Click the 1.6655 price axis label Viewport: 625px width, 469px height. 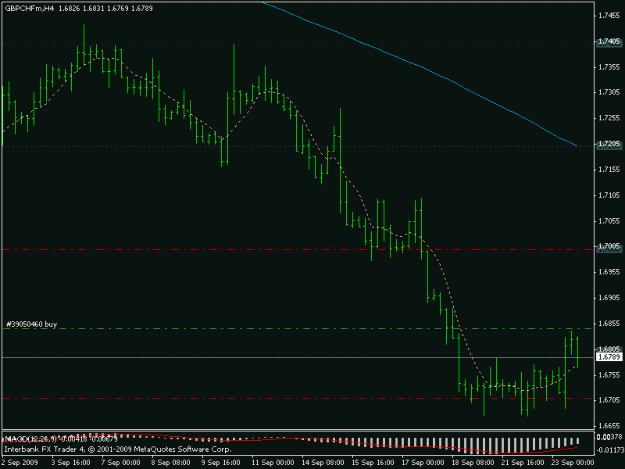click(x=609, y=426)
